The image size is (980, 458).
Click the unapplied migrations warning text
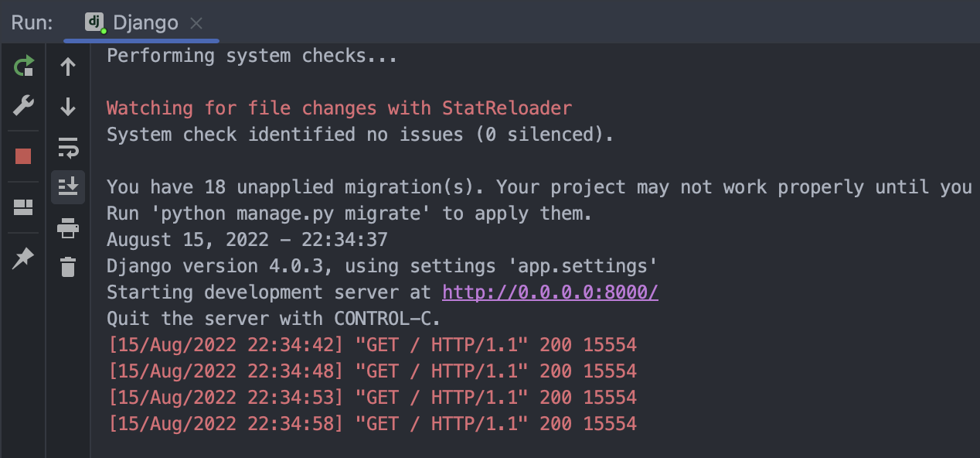[464, 186]
